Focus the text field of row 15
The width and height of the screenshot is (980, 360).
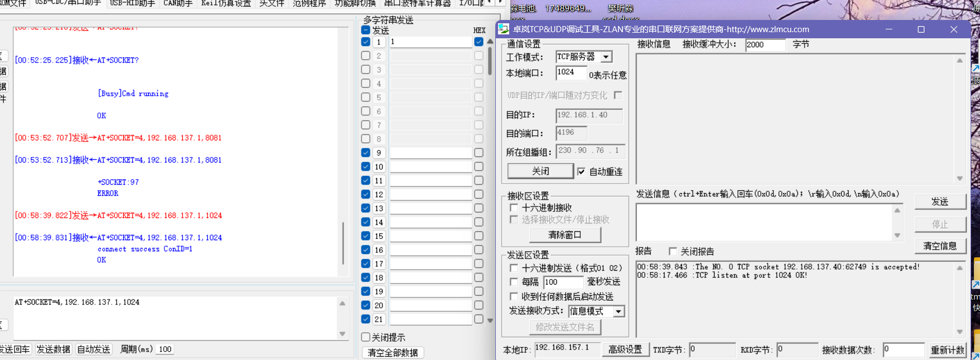(431, 236)
